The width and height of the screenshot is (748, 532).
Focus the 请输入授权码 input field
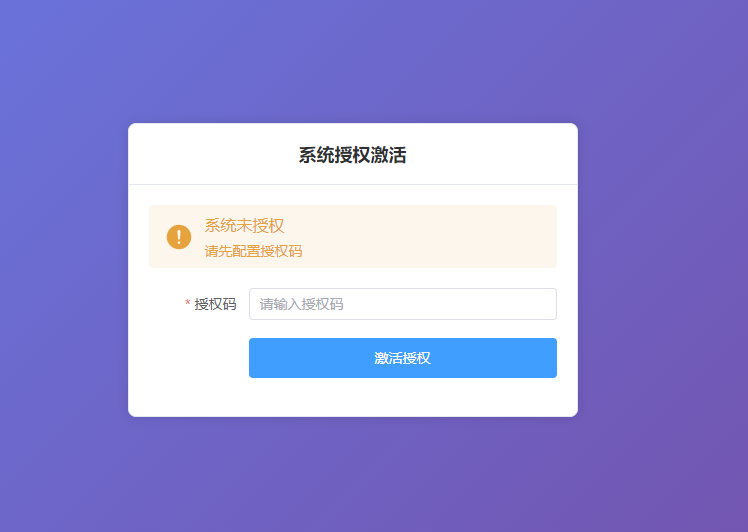pyautogui.click(x=403, y=304)
